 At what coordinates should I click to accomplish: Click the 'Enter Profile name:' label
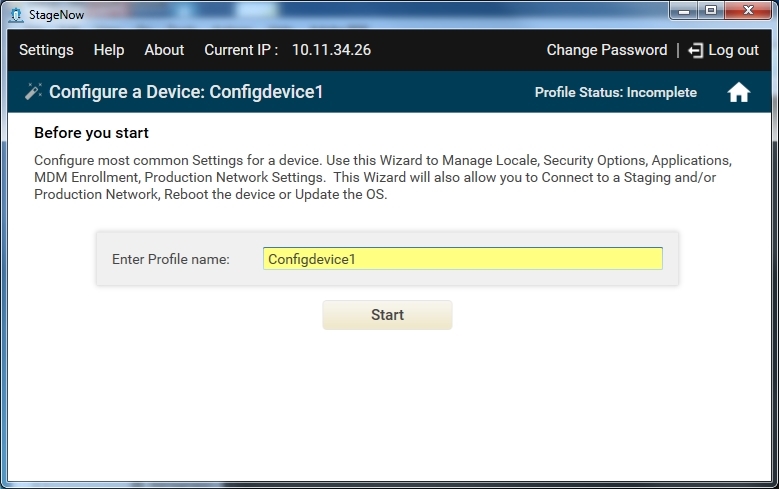171,259
